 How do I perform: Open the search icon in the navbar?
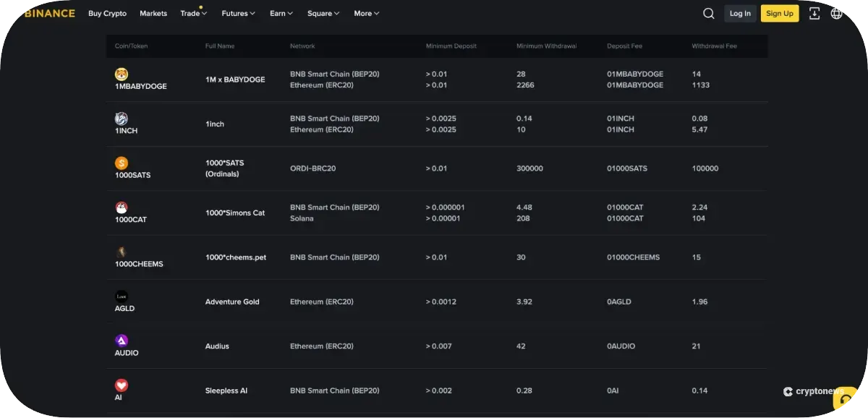[x=708, y=13]
